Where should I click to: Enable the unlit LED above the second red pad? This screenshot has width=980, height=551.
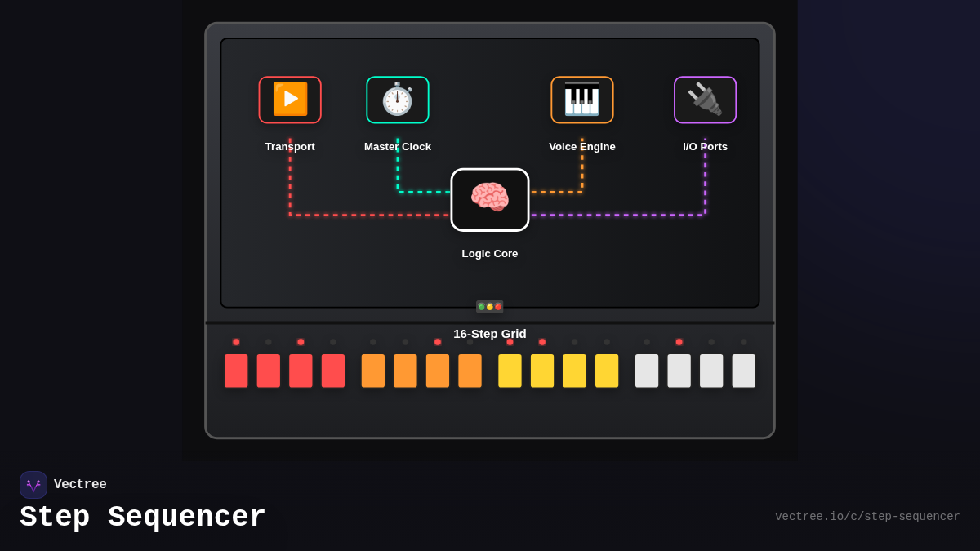268,342
